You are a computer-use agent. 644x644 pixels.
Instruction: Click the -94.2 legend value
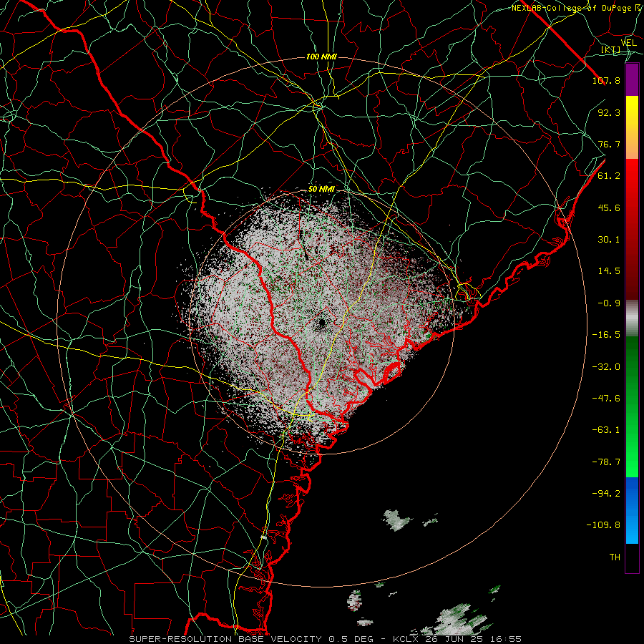(606, 494)
